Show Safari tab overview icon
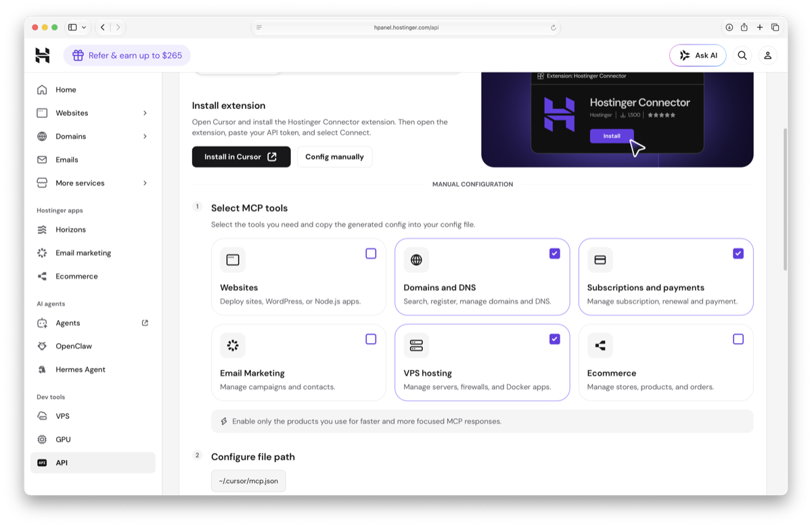The height and width of the screenshot is (527, 812). 775,28
